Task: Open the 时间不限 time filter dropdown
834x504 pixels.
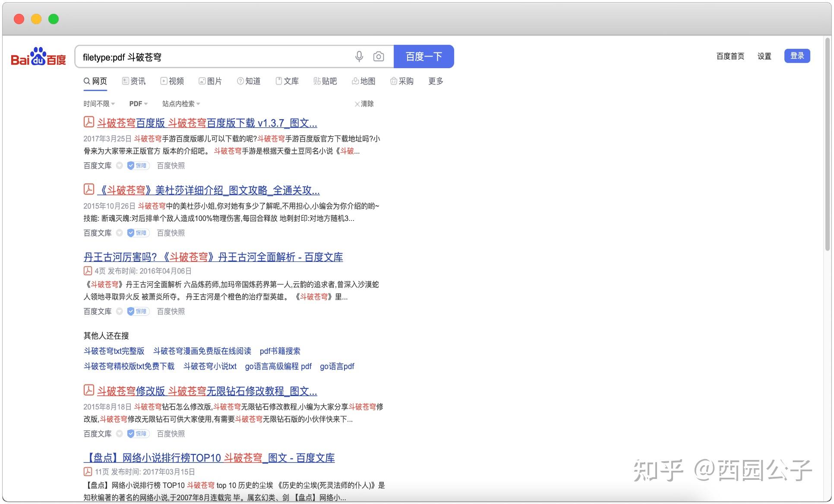Action: tap(99, 104)
